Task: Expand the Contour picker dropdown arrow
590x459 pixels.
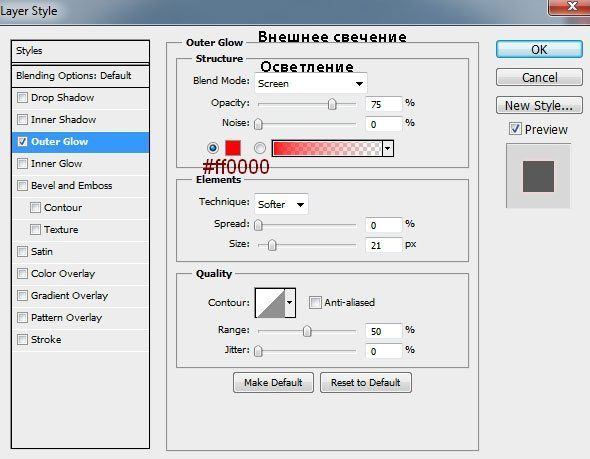Action: coord(290,302)
